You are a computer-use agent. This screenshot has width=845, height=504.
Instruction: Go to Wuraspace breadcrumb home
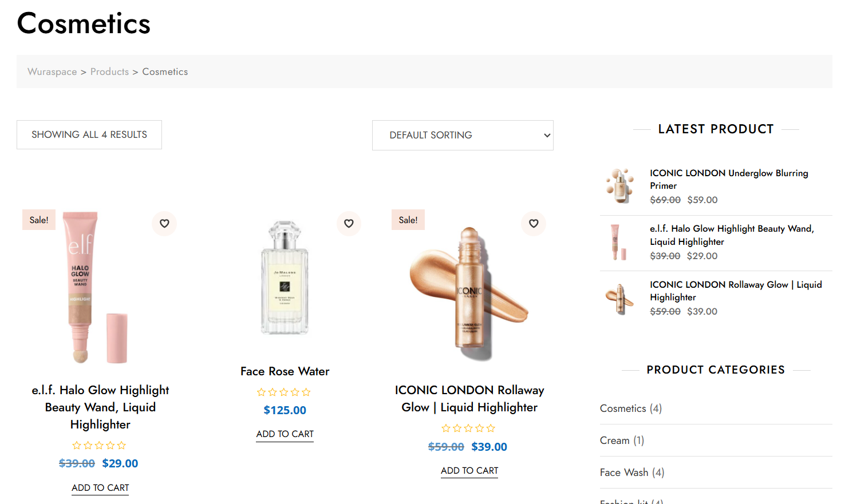tap(52, 72)
